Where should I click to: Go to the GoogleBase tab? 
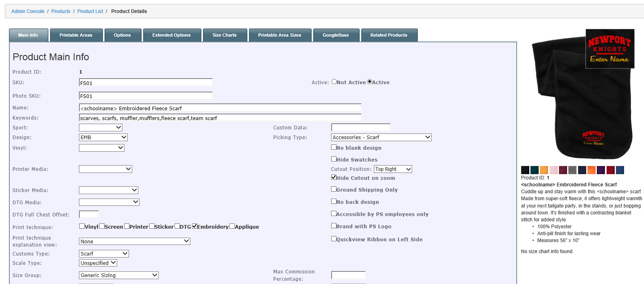pos(336,35)
